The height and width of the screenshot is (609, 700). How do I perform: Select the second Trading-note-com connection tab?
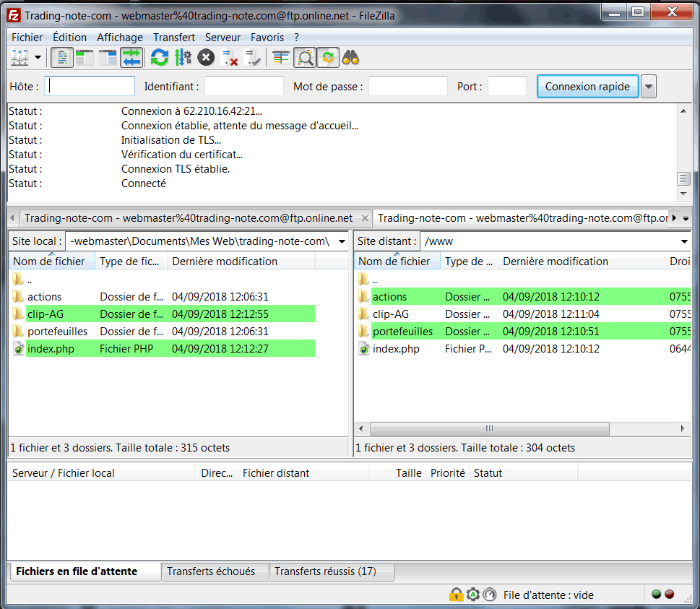[522, 218]
